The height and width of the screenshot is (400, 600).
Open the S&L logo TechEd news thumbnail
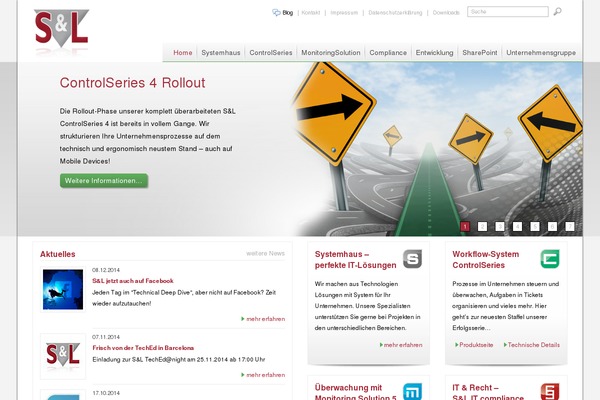click(63, 356)
